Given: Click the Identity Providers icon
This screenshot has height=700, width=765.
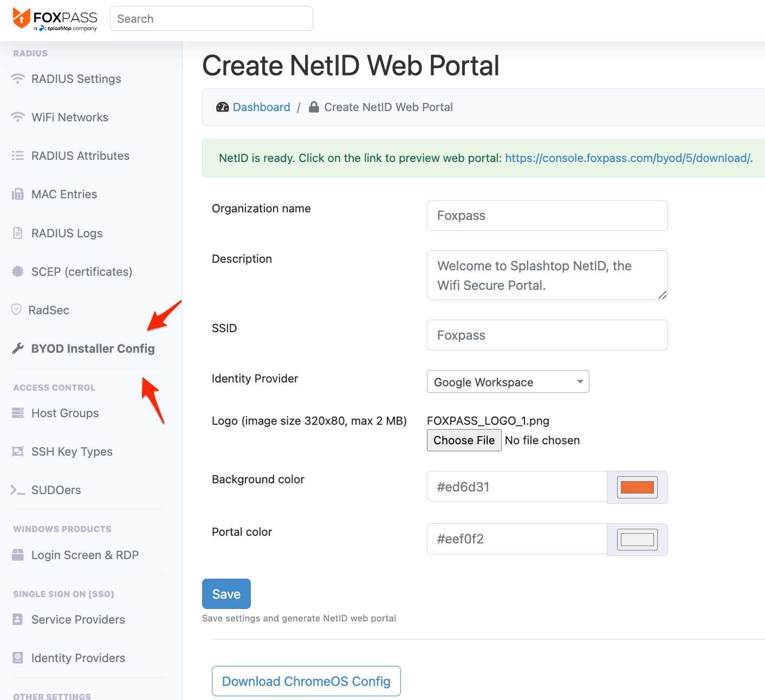Looking at the screenshot, I should coord(18,658).
